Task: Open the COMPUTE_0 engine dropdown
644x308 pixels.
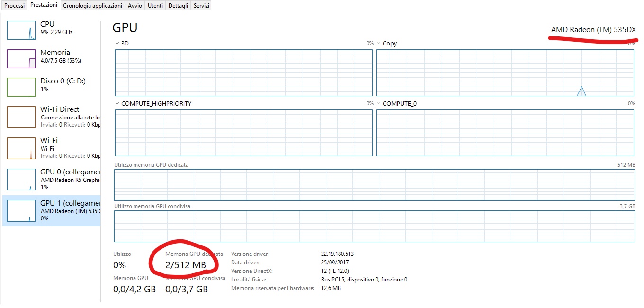Action: click(x=379, y=104)
